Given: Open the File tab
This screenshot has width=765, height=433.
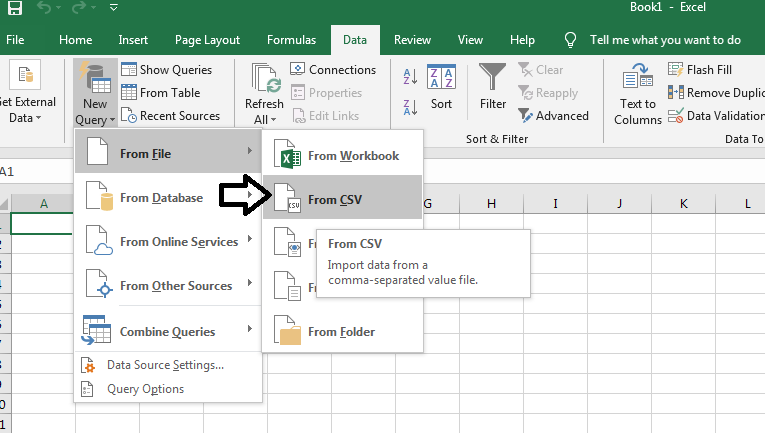Looking at the screenshot, I should (15, 40).
